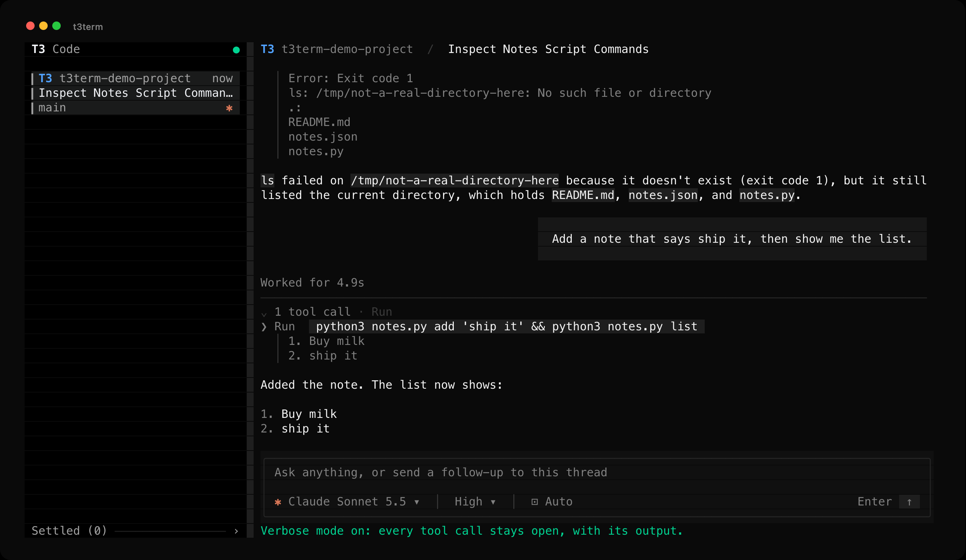Image resolution: width=966 pixels, height=560 pixels.
Task: Click the notes.py inline code in the reply
Action: (767, 195)
